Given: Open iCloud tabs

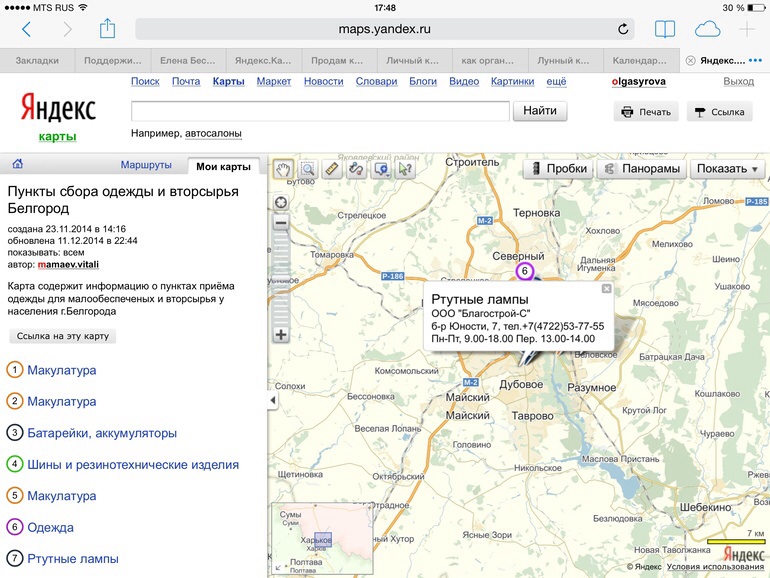Looking at the screenshot, I should (x=708, y=29).
